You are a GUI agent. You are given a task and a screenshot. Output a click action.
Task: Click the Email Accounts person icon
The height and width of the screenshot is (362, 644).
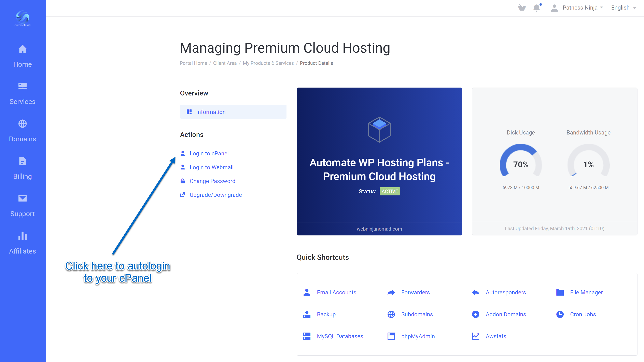[x=307, y=292]
